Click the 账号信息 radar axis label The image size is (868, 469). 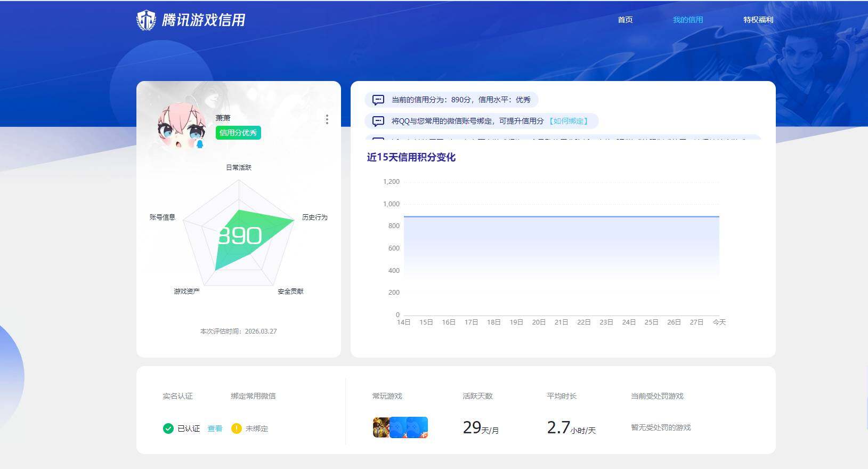pos(163,217)
